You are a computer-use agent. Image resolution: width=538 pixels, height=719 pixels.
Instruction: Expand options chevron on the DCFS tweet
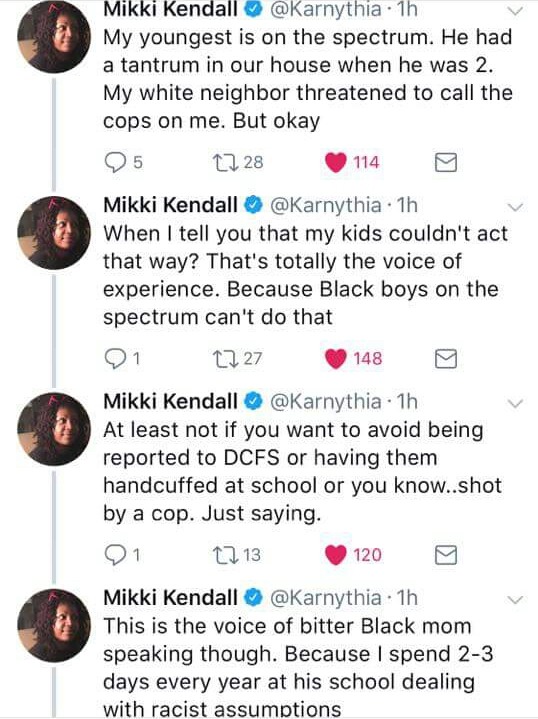coord(516,404)
